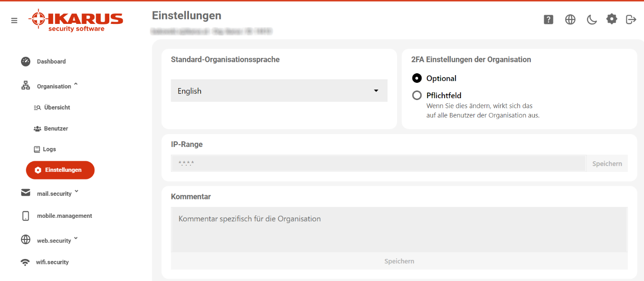This screenshot has height=281, width=644.
Task: Focus the IP-Range input field
Action: click(x=378, y=163)
